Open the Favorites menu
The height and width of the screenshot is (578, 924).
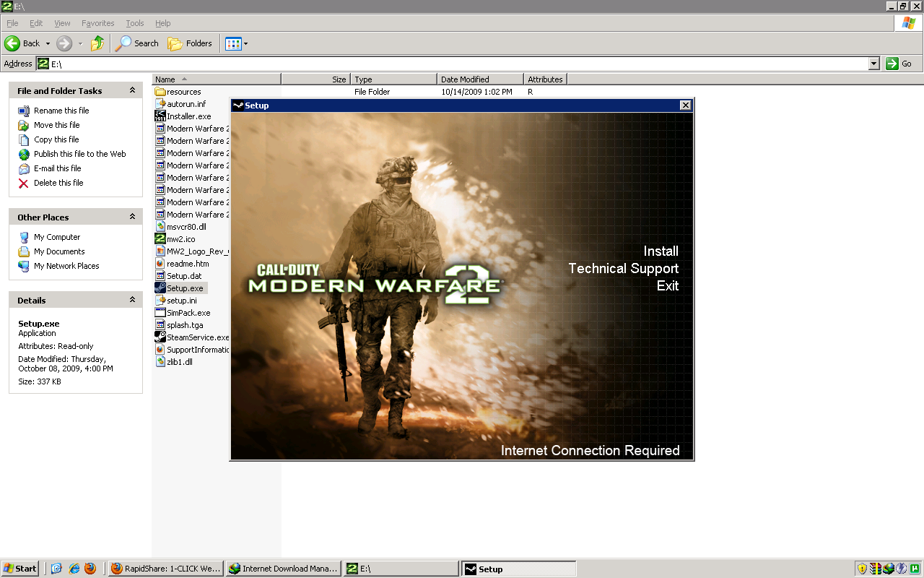click(98, 23)
